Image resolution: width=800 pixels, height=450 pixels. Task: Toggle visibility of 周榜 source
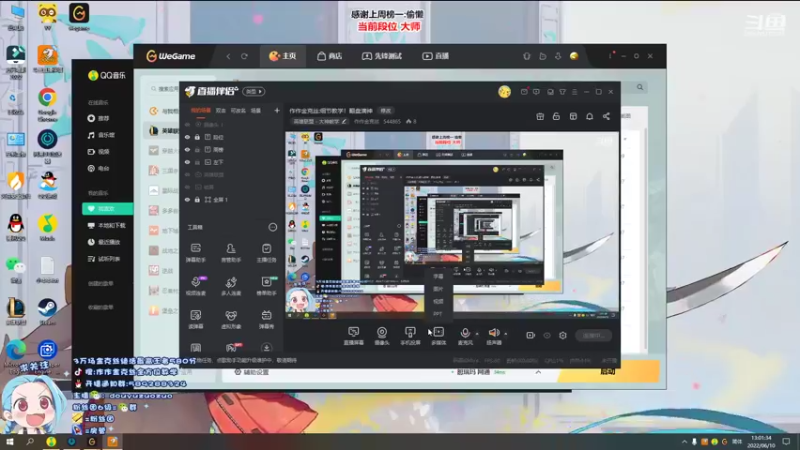coord(187,150)
